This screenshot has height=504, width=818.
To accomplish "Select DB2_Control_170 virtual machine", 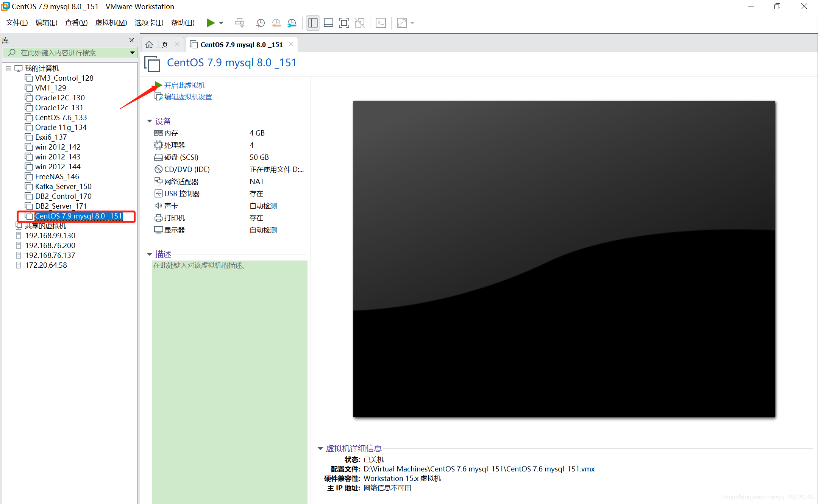I will click(63, 196).
